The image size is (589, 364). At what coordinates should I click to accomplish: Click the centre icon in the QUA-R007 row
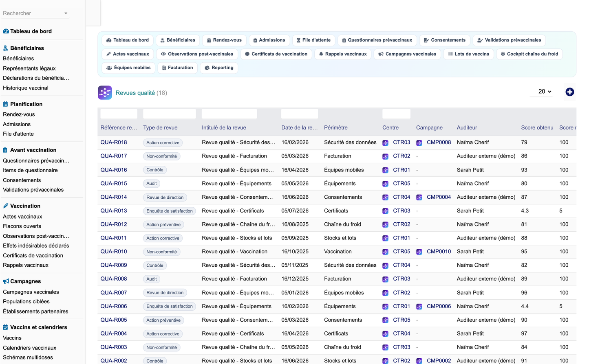pyautogui.click(x=385, y=293)
